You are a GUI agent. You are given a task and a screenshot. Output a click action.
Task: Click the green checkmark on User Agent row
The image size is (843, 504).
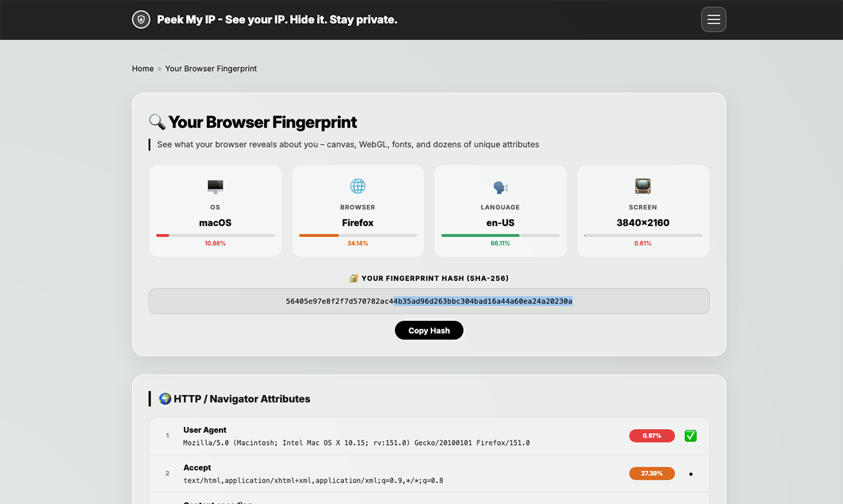pyautogui.click(x=690, y=436)
